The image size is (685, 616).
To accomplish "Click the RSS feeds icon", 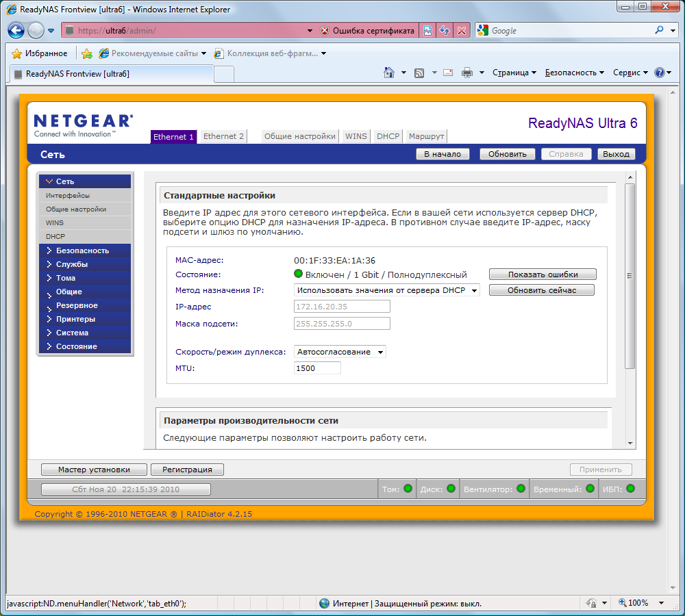I will 419,73.
